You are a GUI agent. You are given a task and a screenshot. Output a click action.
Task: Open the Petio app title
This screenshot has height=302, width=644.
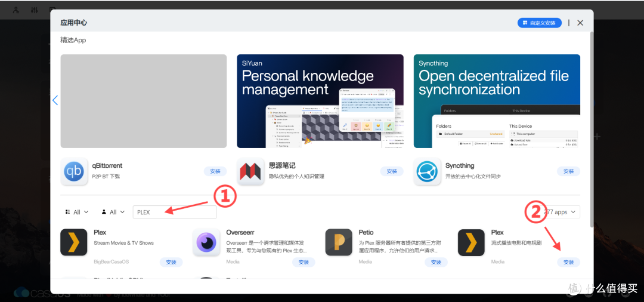(366, 232)
